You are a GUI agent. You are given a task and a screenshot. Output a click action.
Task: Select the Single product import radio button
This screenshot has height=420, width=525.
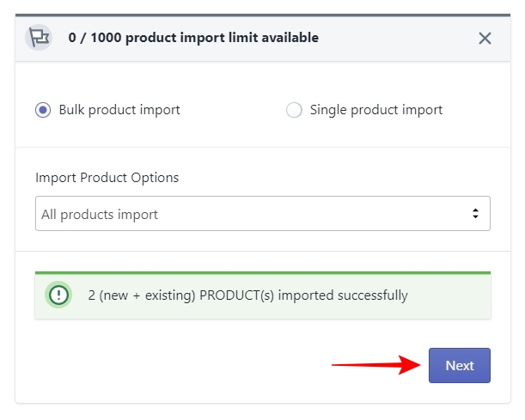click(294, 110)
